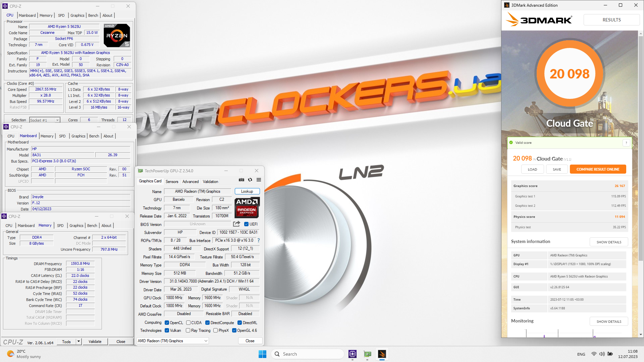This screenshot has width=644, height=362.
Task: Click the GPU-Z refresh icon
Action: (250, 180)
